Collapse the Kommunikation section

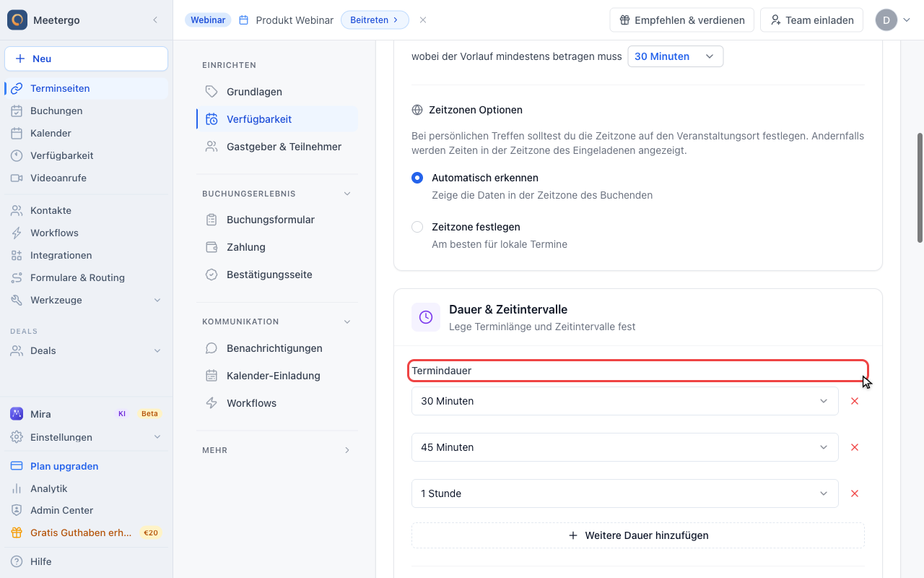347,322
